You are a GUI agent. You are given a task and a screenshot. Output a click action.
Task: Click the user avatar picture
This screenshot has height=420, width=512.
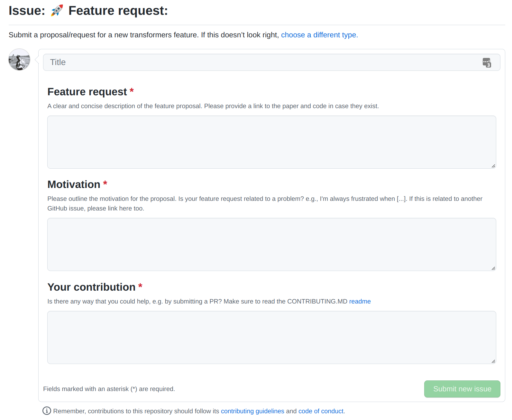[x=19, y=60]
